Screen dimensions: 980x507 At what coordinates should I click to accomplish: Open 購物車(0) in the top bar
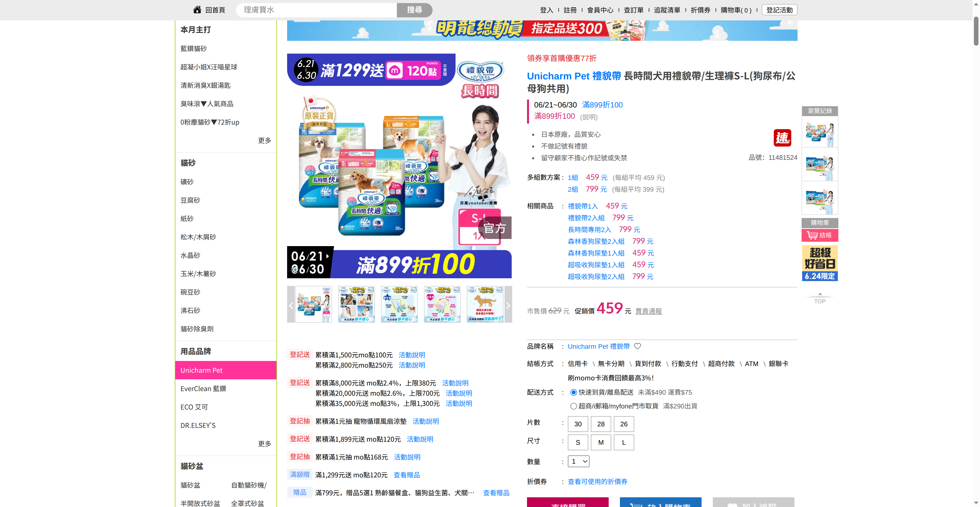(736, 10)
